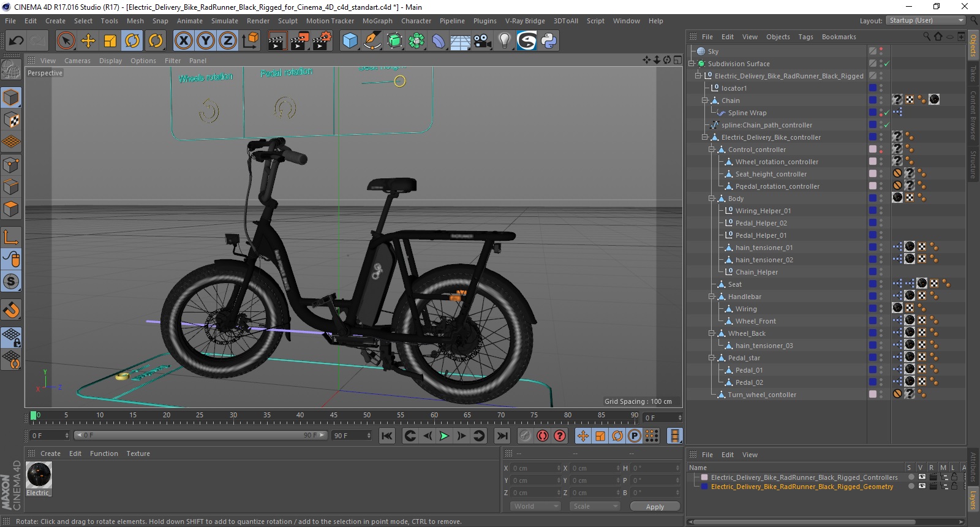
Task: Toggle Spline Wrap enable checkmark
Action: (x=886, y=113)
